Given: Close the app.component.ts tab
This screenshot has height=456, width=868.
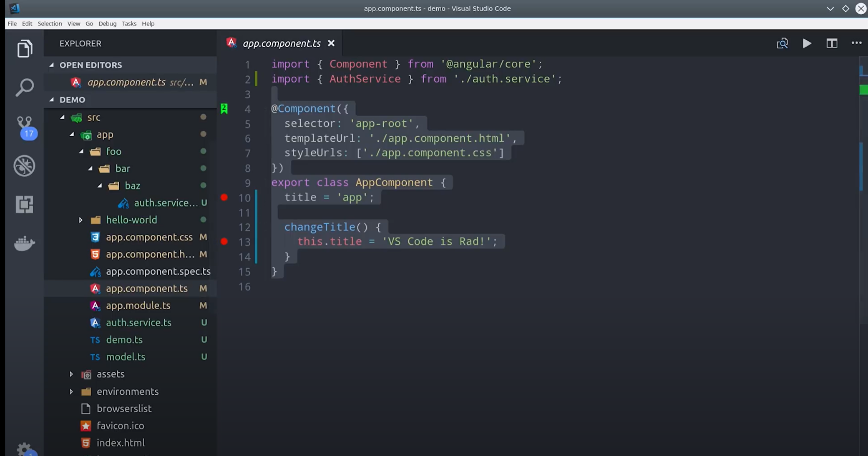Looking at the screenshot, I should click(331, 43).
